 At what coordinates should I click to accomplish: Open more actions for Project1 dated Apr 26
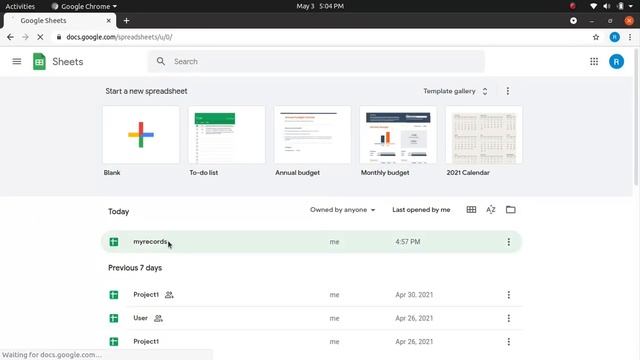509,342
